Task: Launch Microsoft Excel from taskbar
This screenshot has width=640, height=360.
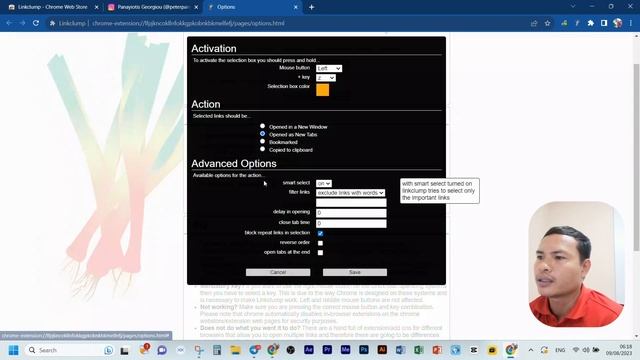Action: pos(419,350)
